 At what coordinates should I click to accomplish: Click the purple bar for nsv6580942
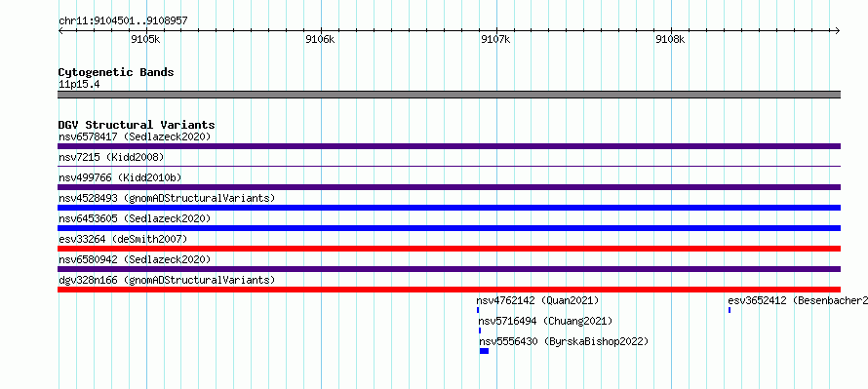[x=449, y=269]
